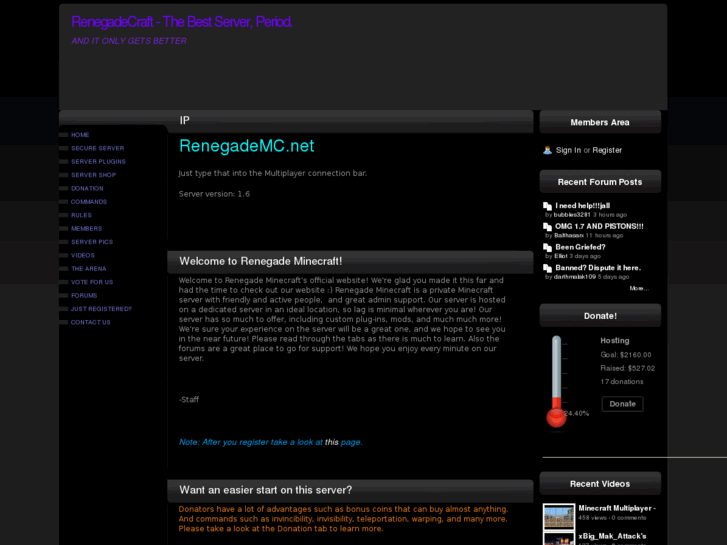This screenshot has width=727, height=545.
Task: Navigate to The Arena page
Action: click(x=89, y=269)
